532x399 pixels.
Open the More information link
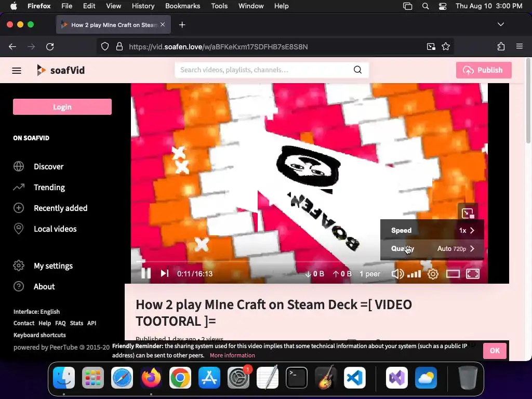point(232,355)
